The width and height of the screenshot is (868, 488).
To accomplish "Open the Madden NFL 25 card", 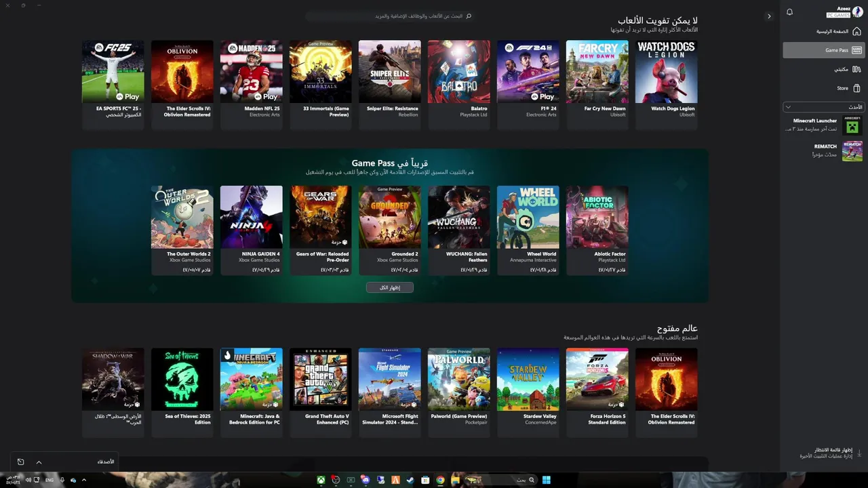I will click(252, 84).
